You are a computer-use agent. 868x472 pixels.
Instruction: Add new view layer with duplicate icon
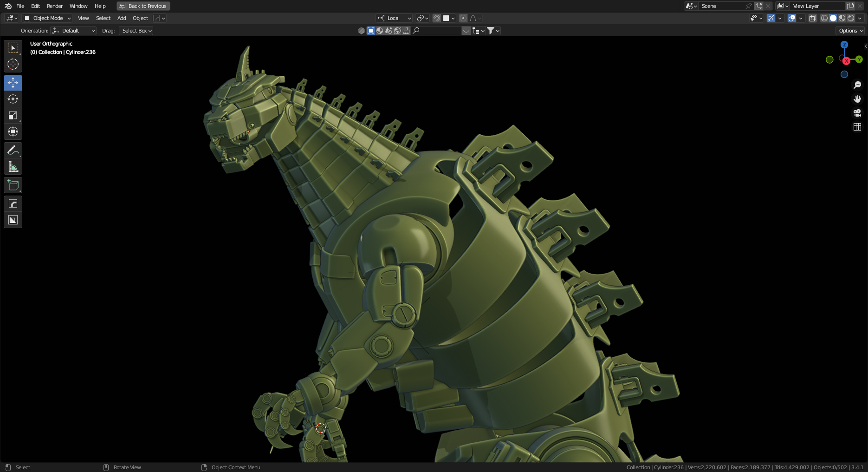pos(850,6)
